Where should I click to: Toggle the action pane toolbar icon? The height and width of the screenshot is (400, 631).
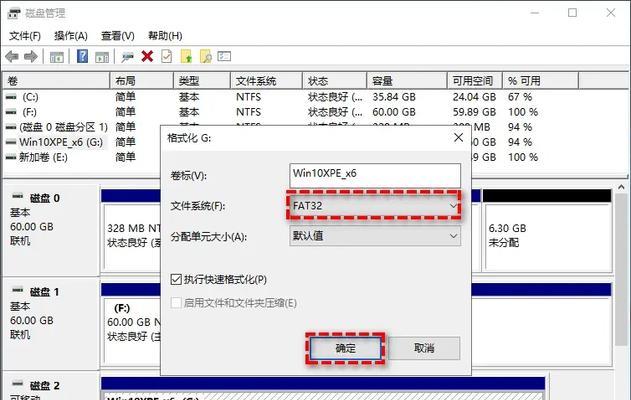[102, 57]
